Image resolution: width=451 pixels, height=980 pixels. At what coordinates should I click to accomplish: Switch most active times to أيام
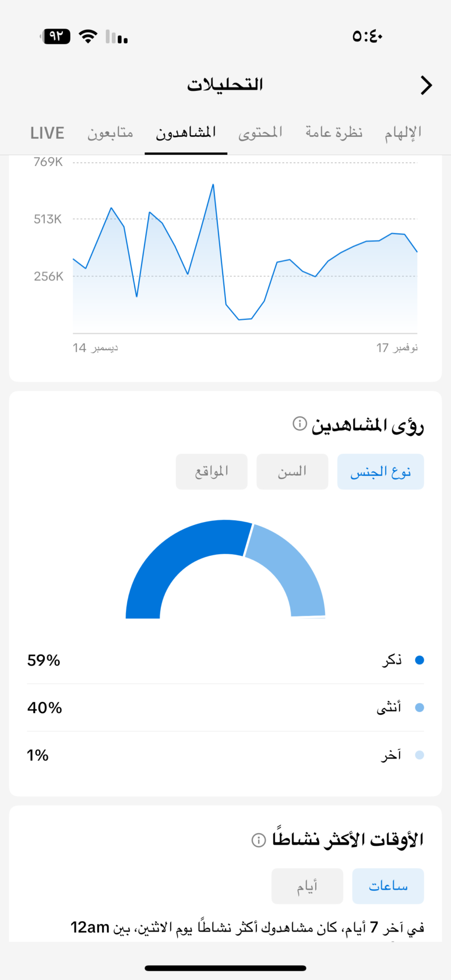(307, 886)
